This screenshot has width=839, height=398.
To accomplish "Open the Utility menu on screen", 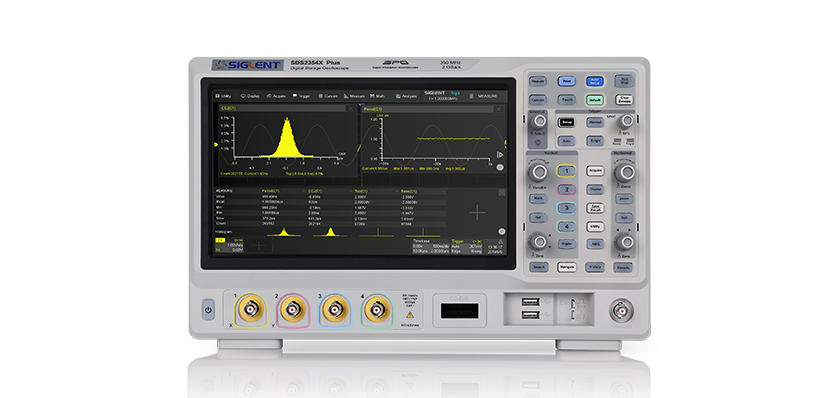I will (223, 96).
